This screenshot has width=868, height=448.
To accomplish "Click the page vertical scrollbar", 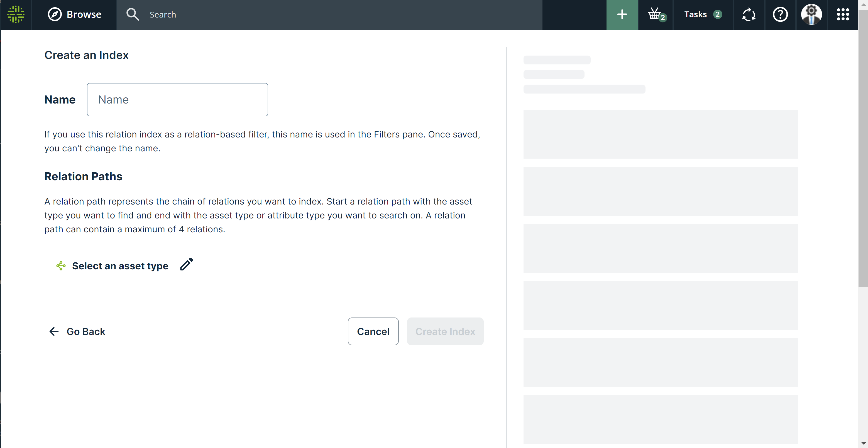I will point(863,148).
